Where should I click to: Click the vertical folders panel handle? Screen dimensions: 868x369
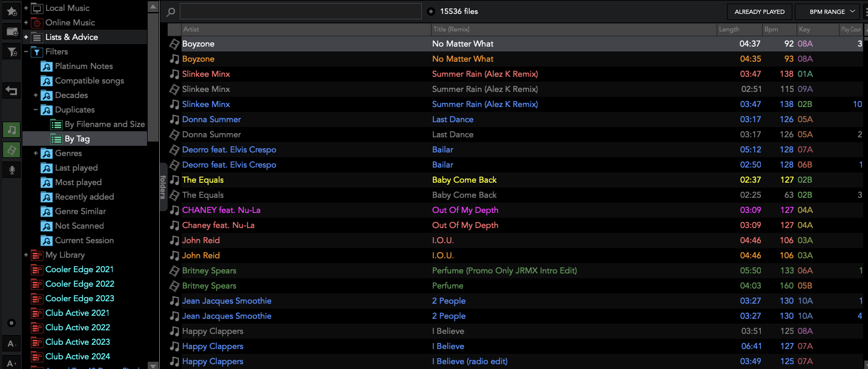tap(163, 187)
